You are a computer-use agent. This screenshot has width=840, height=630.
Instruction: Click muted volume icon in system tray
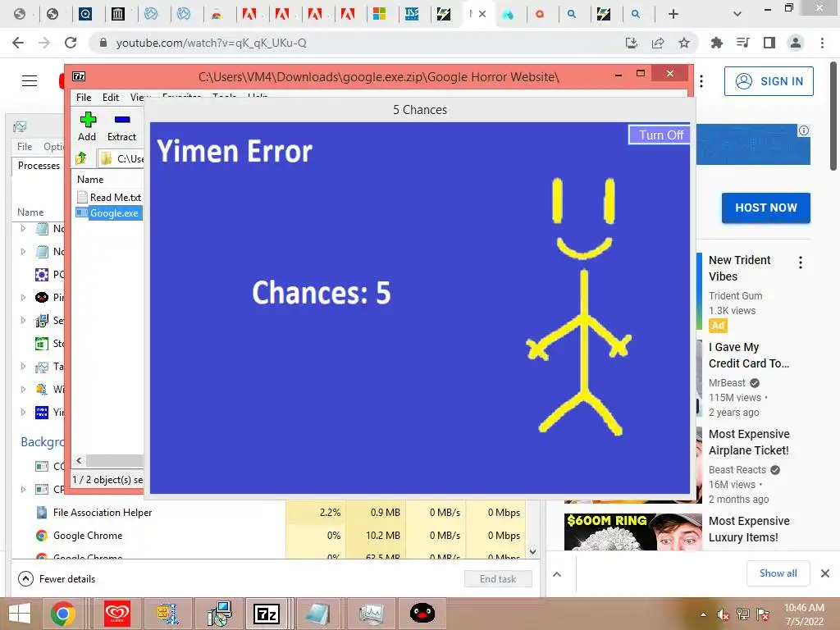click(723, 614)
